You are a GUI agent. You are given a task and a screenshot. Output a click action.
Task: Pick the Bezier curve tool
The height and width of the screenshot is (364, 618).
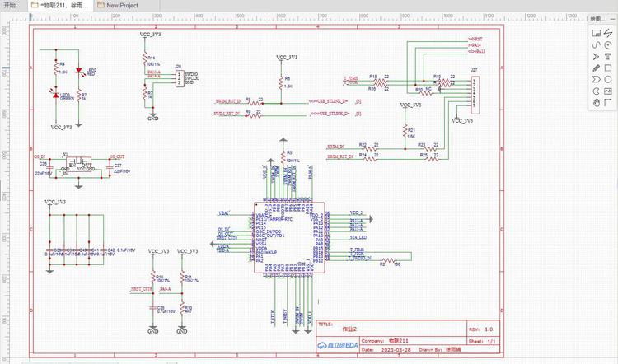[597, 45]
